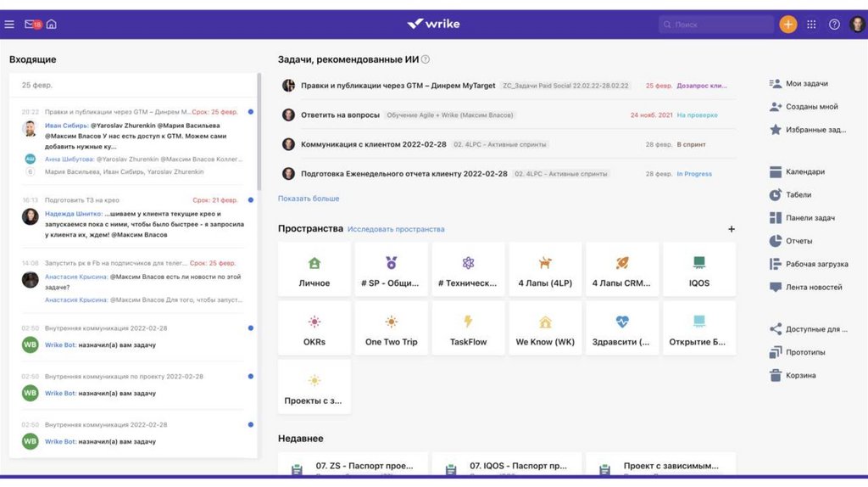
Task: Open the TaskFlow space
Action: pos(468,328)
